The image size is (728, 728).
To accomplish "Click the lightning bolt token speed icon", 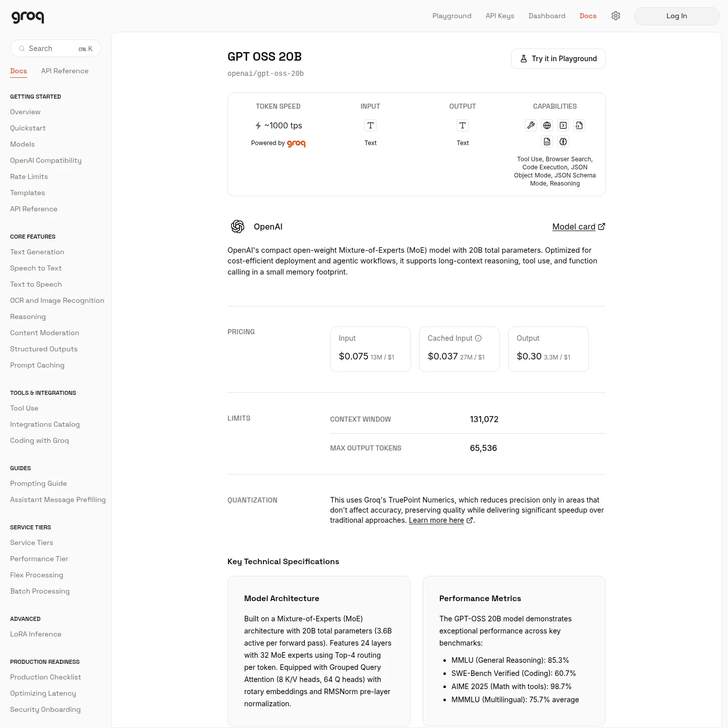I will tap(258, 125).
